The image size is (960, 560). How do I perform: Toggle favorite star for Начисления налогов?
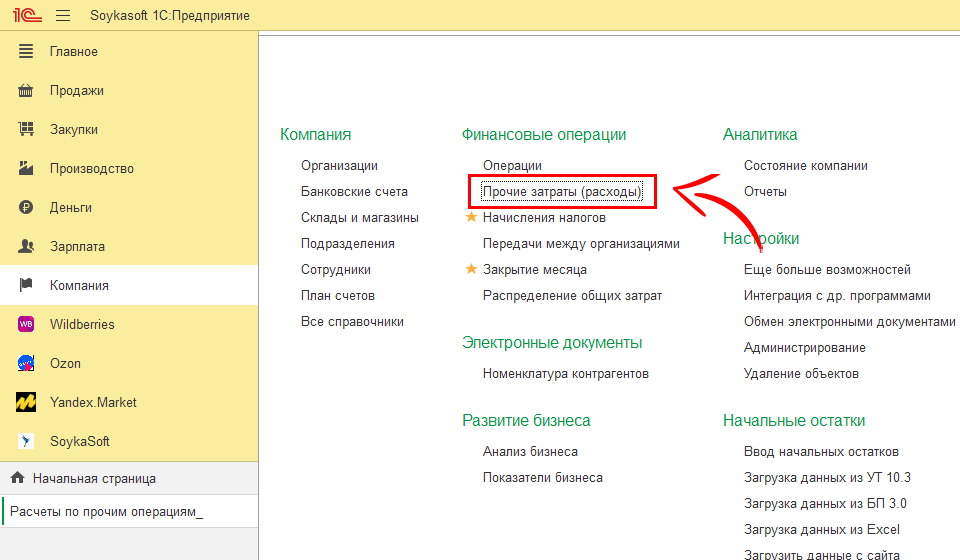click(x=471, y=217)
